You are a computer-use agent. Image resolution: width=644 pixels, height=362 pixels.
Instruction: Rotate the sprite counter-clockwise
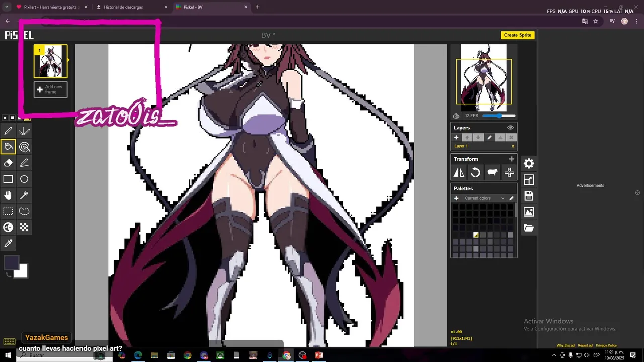click(x=475, y=173)
